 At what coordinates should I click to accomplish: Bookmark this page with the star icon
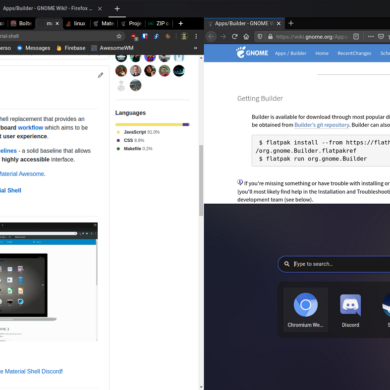119,36
